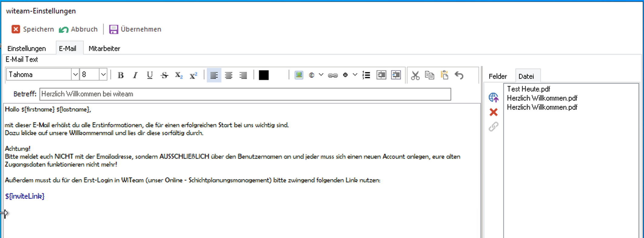This screenshot has width=644, height=238.
Task: Expand the font size dropdown
Action: 103,75
